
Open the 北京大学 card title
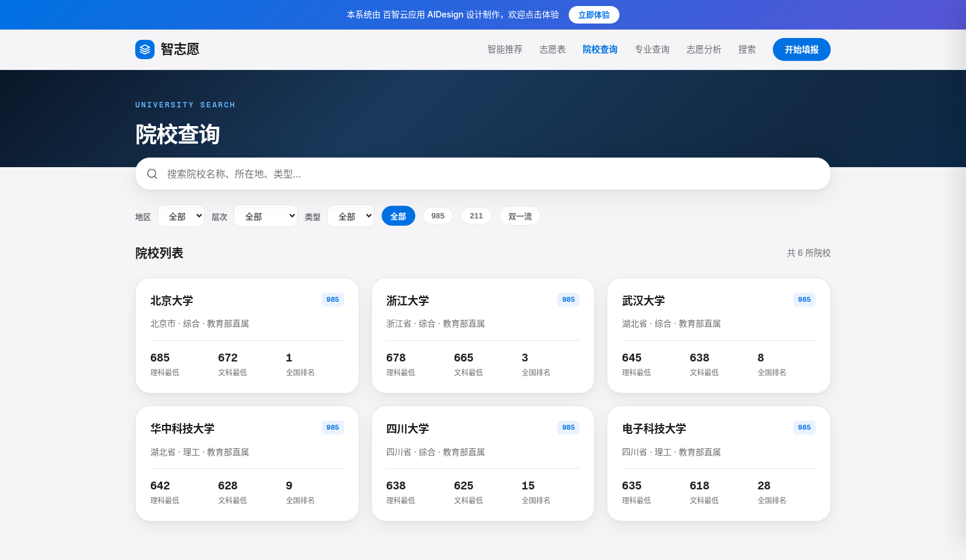[x=171, y=301]
